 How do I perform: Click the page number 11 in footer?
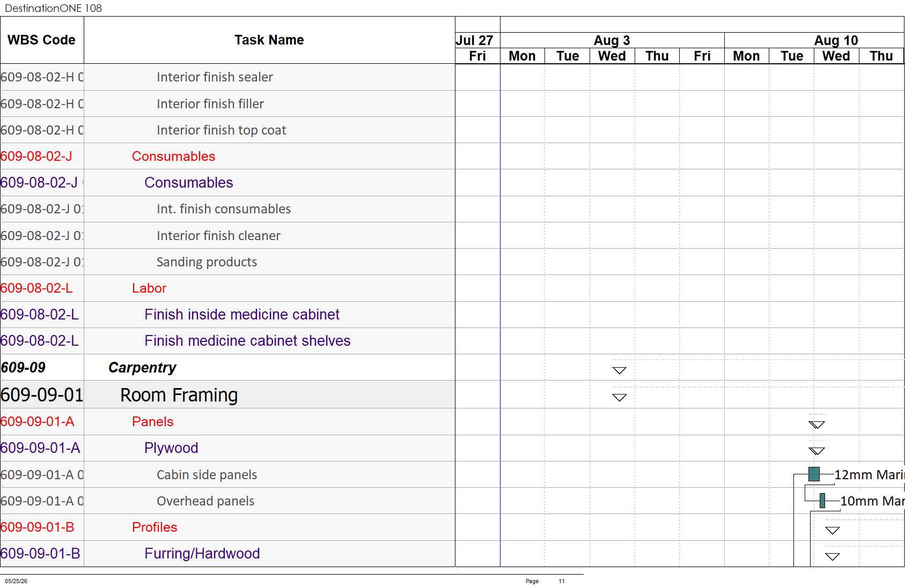[x=562, y=581]
